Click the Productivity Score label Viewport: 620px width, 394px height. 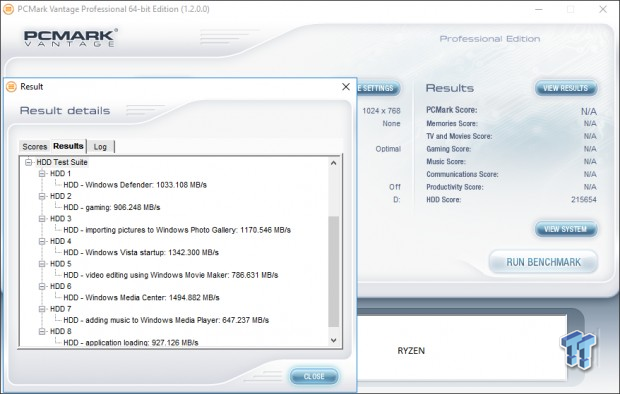coord(455,187)
